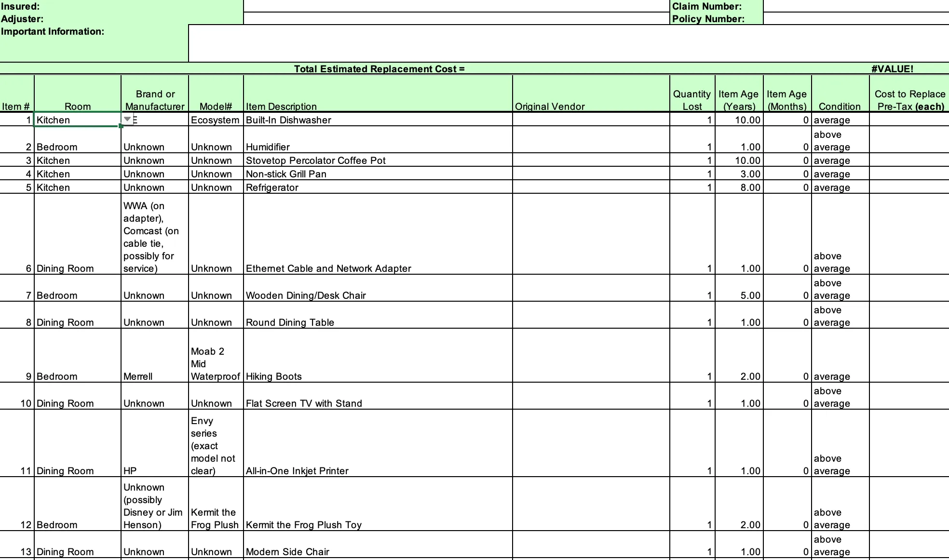Click 'Flat Screen TV with Stand' cell
Image resolution: width=949 pixels, height=560 pixels.
click(x=378, y=396)
